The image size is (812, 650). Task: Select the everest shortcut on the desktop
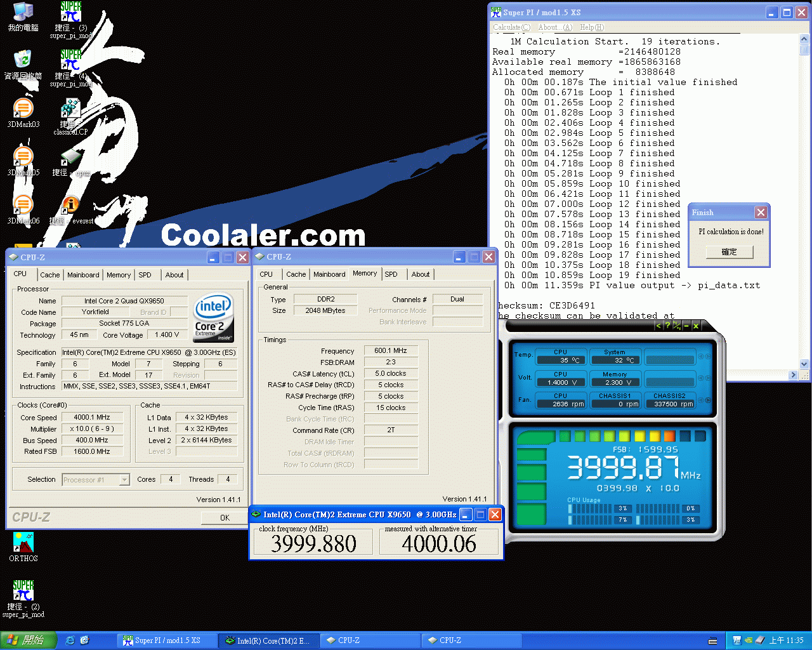(71, 211)
